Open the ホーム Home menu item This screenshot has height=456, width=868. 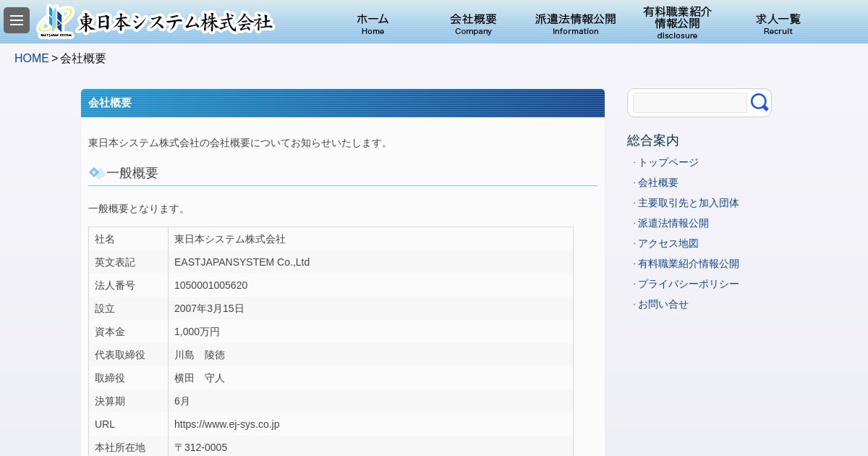tap(373, 24)
